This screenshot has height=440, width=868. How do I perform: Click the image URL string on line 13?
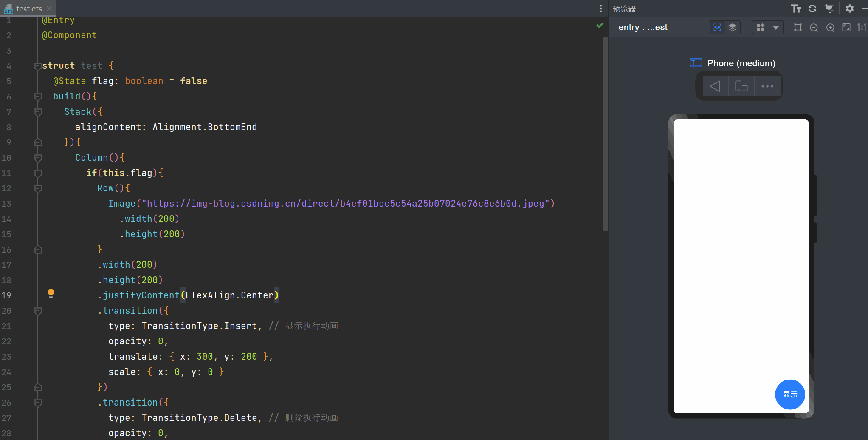click(x=346, y=204)
